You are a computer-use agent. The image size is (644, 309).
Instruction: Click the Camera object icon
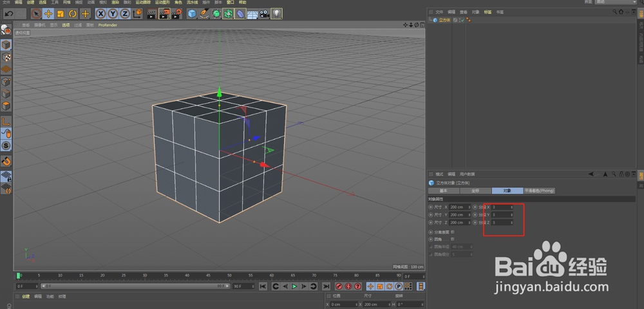point(264,13)
